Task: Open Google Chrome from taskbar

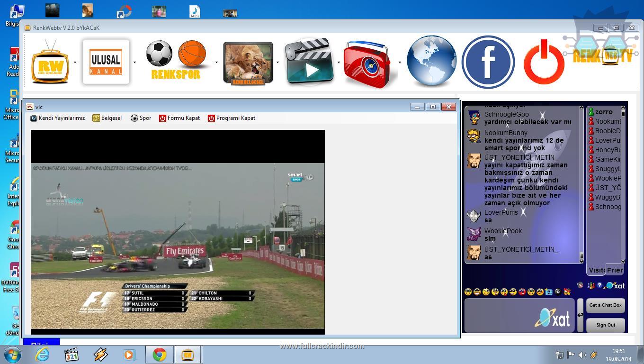Action: click(160, 355)
